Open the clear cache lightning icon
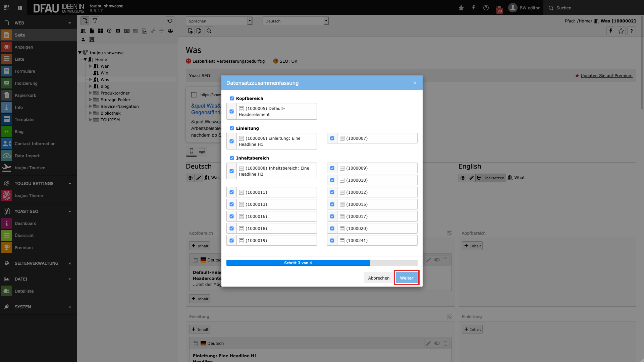 point(474,8)
